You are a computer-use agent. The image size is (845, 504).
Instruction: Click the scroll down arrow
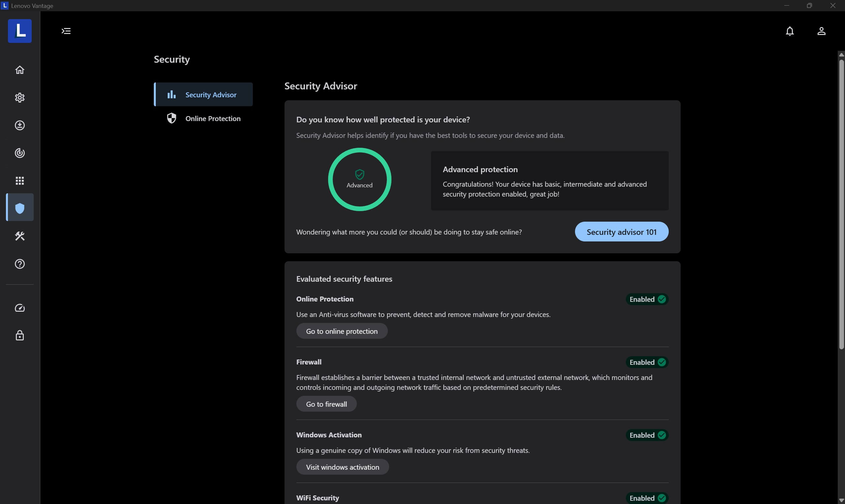841,501
